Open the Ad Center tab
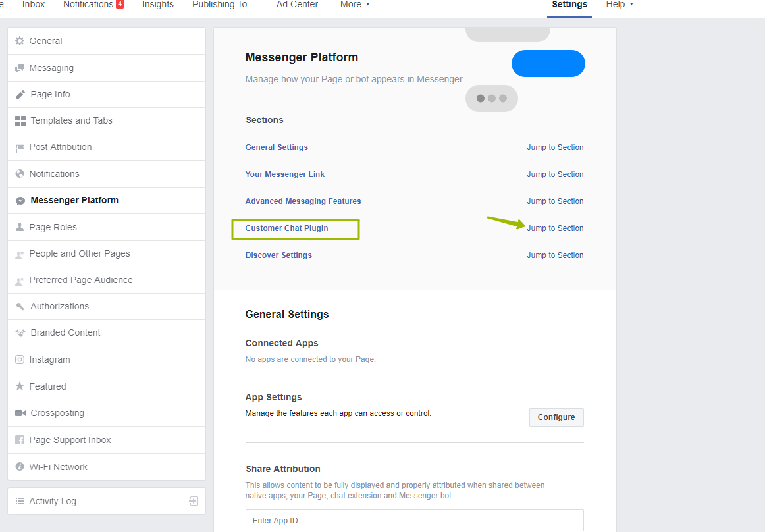This screenshot has width=765, height=532. point(297,5)
